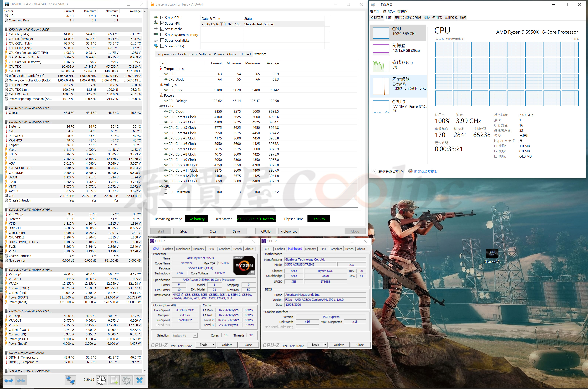This screenshot has width=588, height=389.
Task: Select CPU graph thumbnail in Task Manager
Action: click(x=381, y=33)
